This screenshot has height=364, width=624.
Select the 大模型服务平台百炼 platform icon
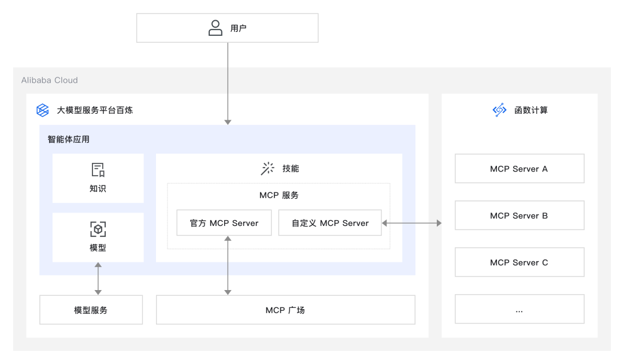click(42, 110)
